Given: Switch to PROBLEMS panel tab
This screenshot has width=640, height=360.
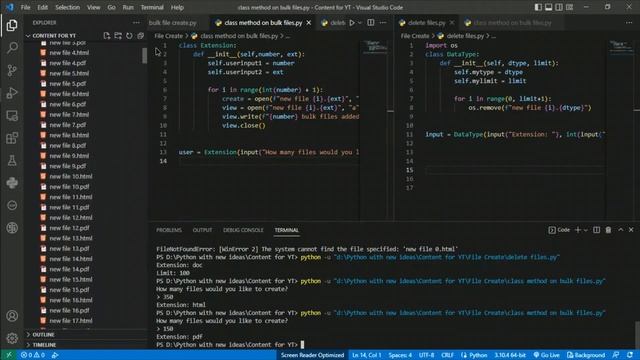Looking at the screenshot, I should [x=169, y=230].
